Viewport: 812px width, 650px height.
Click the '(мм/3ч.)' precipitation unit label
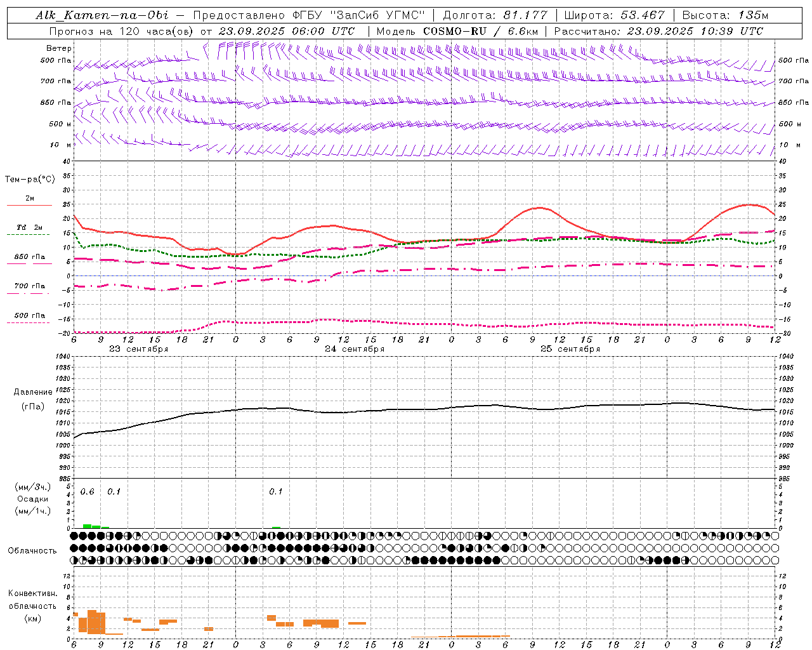[x=32, y=487]
